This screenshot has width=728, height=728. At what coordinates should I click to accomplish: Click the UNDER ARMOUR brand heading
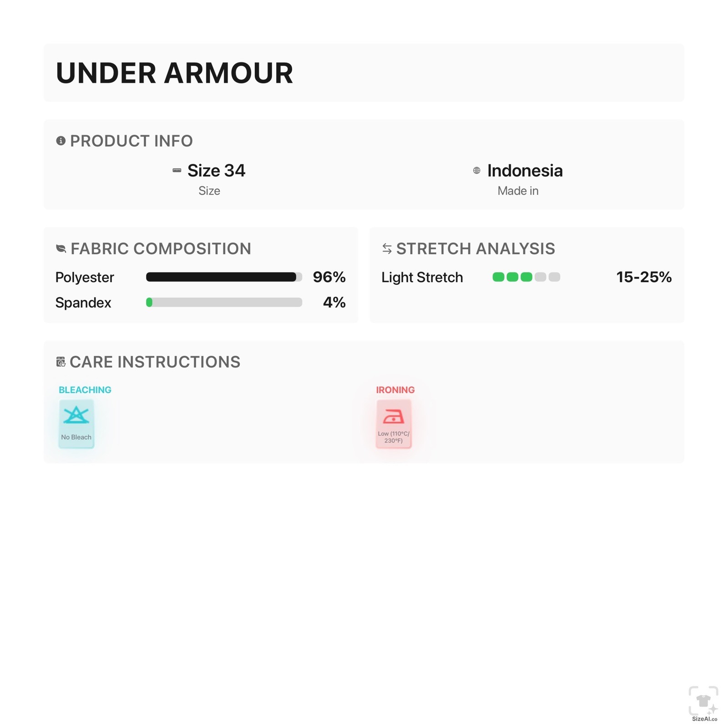174,73
